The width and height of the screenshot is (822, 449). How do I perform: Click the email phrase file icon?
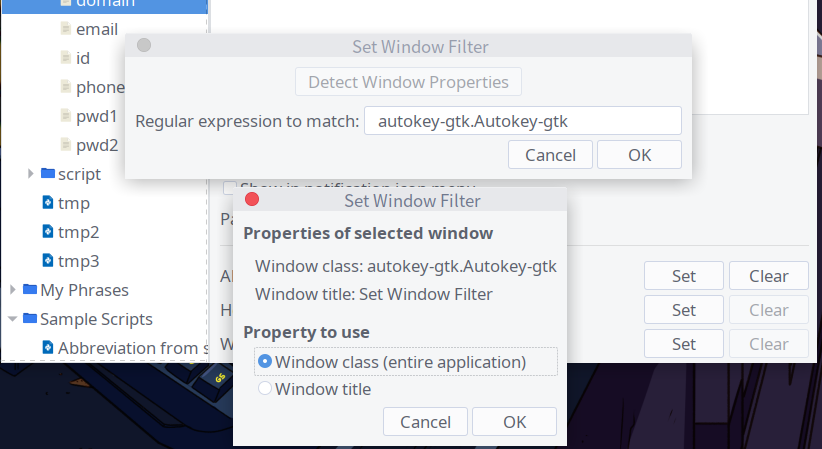pos(65,29)
